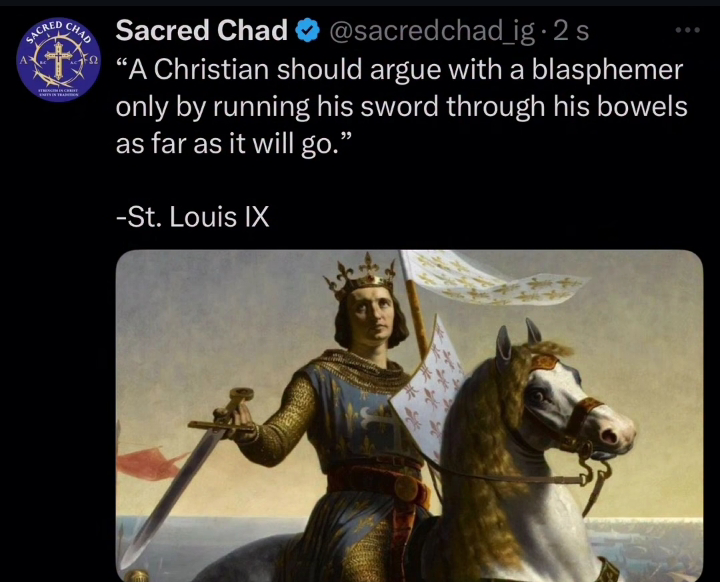Open the Sacred Chad profile avatar
The height and width of the screenshot is (582, 720).
(58, 60)
